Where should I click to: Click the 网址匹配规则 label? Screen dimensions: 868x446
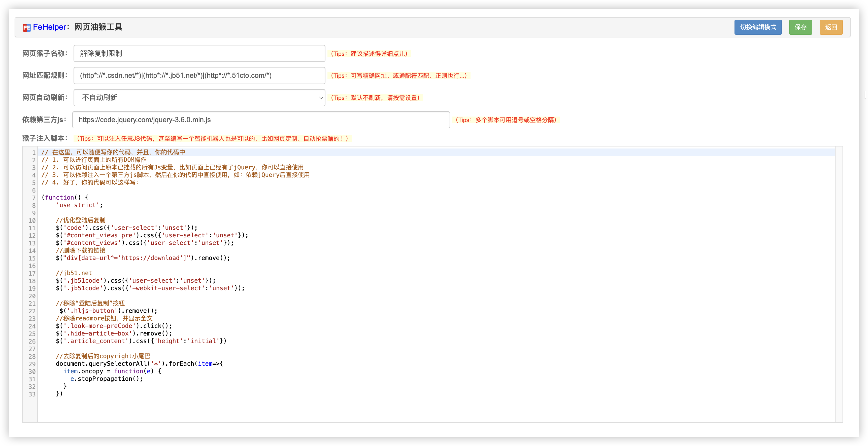coord(45,76)
